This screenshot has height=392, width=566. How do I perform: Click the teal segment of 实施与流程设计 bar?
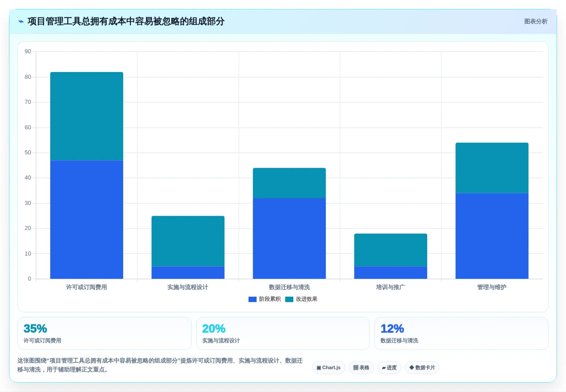click(x=188, y=241)
